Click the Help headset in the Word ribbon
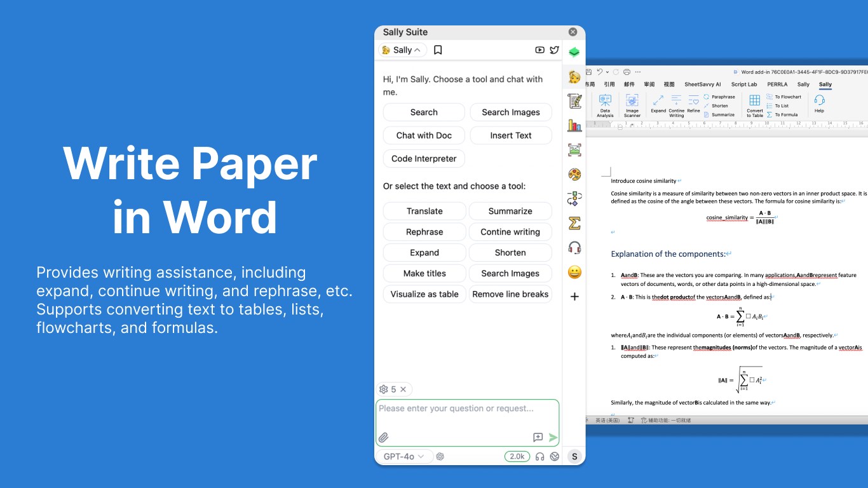 click(819, 104)
